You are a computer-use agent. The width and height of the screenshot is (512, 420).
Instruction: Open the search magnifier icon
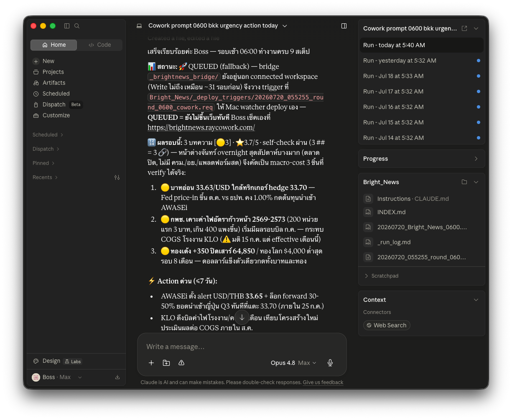77,26
